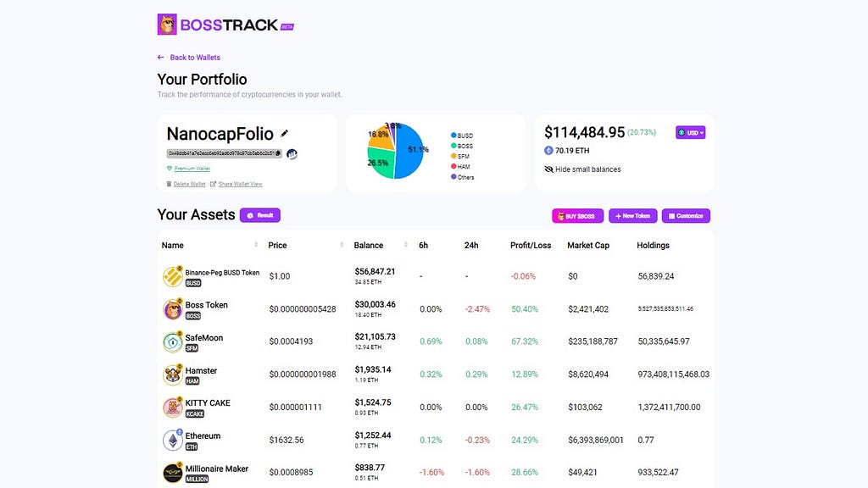Click the Profit/Loss column header
This screenshot has width=868, height=488.
[x=531, y=245]
